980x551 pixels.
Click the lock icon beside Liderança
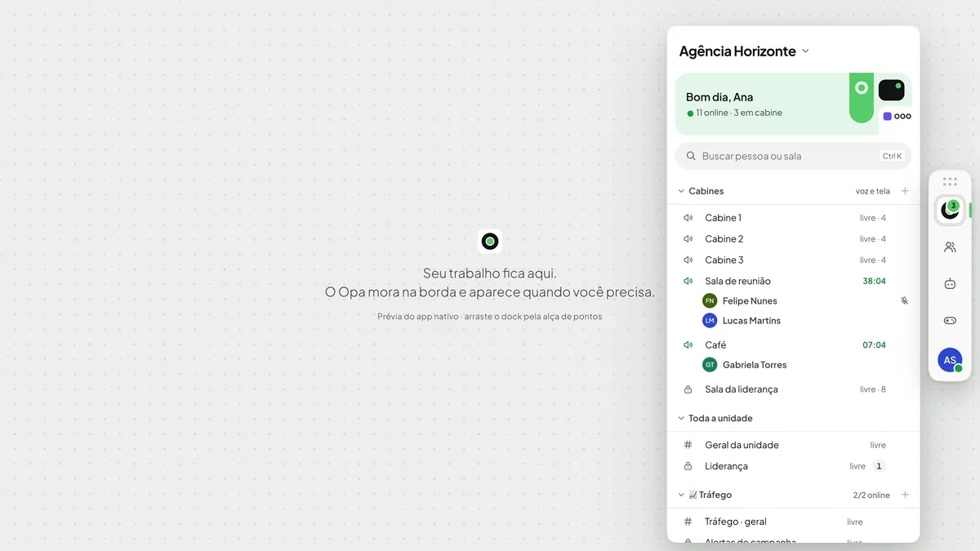(x=688, y=466)
